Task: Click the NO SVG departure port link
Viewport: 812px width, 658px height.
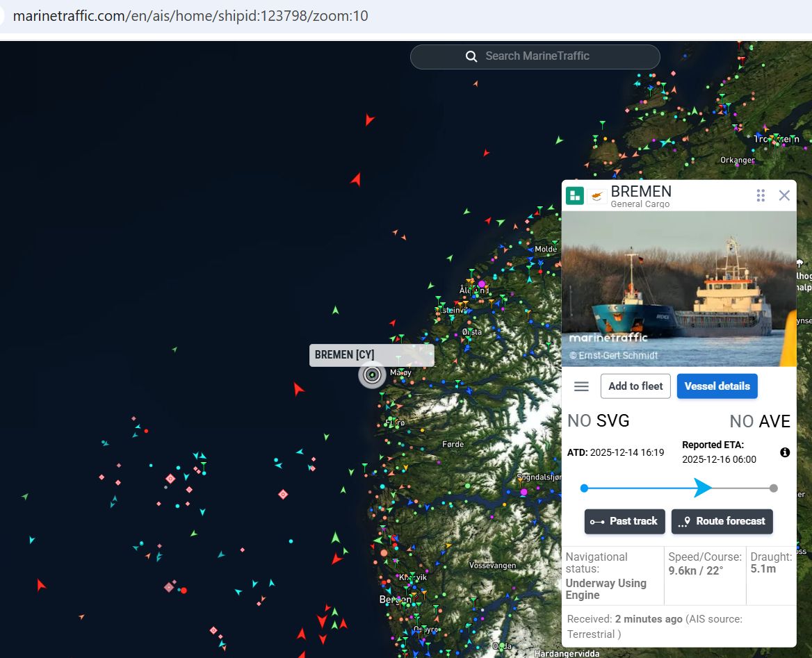Action: (598, 421)
